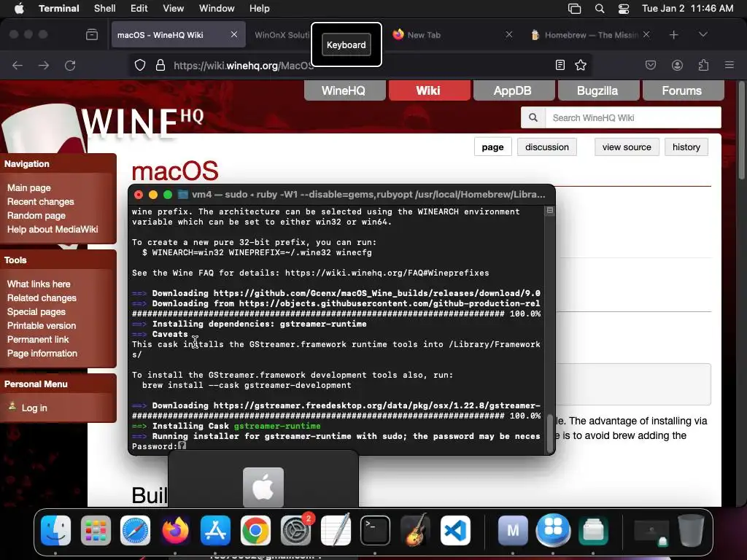Click the Terminal window scrollbar
The image size is (747, 560).
[550, 433]
